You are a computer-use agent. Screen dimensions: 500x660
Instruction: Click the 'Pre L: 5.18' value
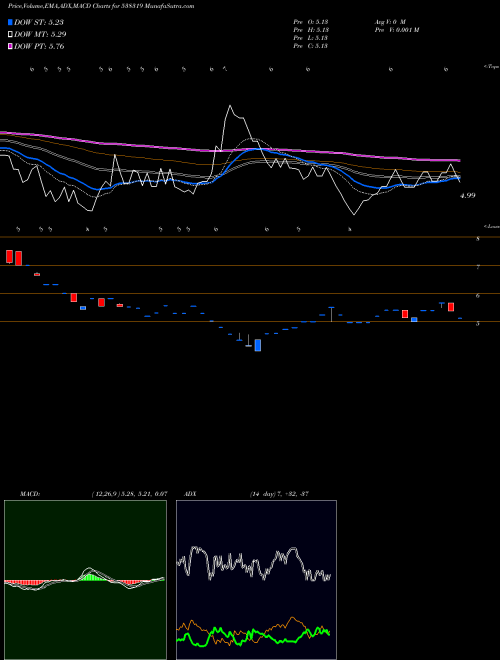[x=311, y=38]
